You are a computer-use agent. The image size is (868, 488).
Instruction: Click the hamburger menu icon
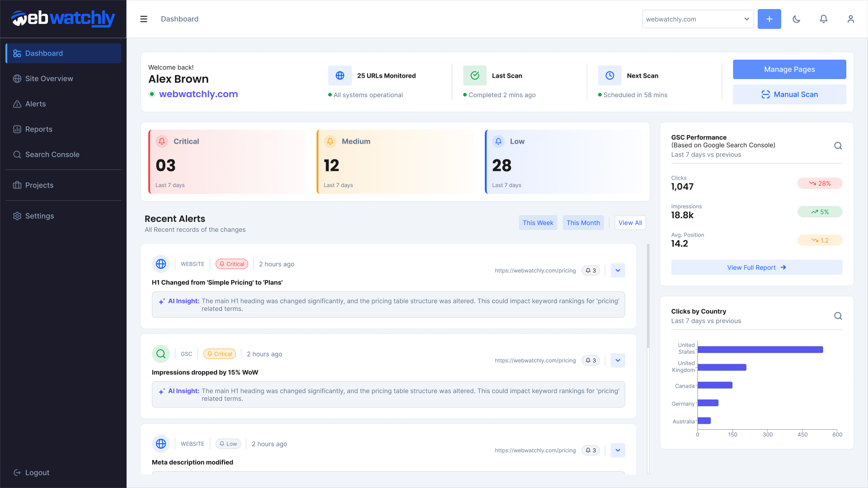(144, 19)
